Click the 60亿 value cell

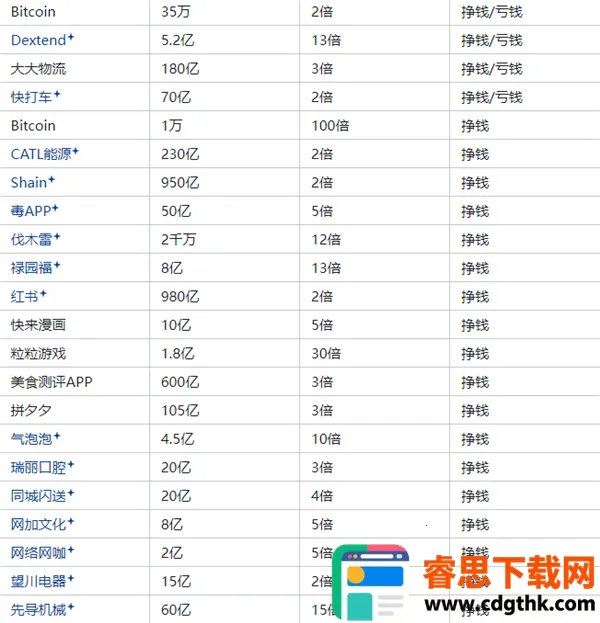[x=225, y=609]
